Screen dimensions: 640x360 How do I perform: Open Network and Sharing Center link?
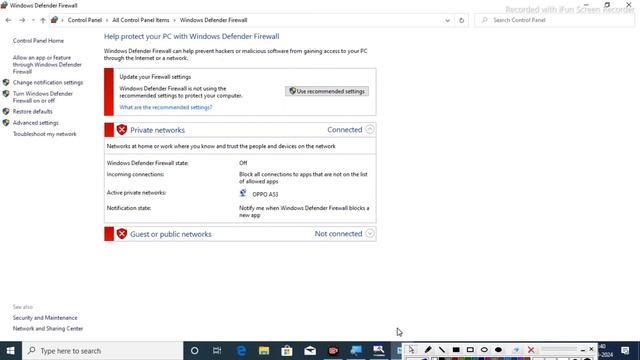[x=48, y=329]
